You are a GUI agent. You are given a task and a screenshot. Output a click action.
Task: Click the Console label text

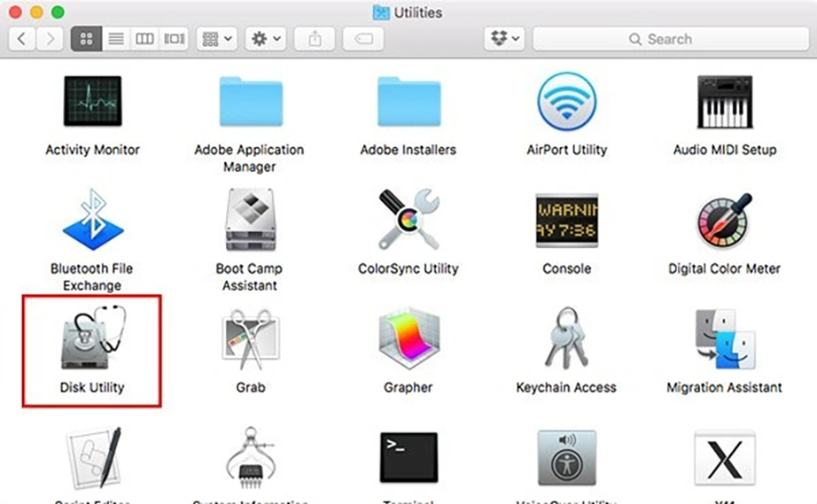567,268
